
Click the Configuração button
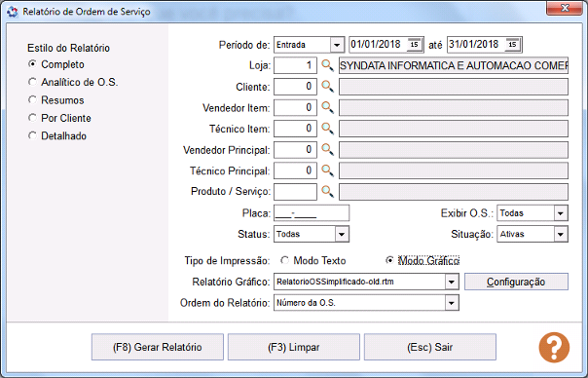516,282
